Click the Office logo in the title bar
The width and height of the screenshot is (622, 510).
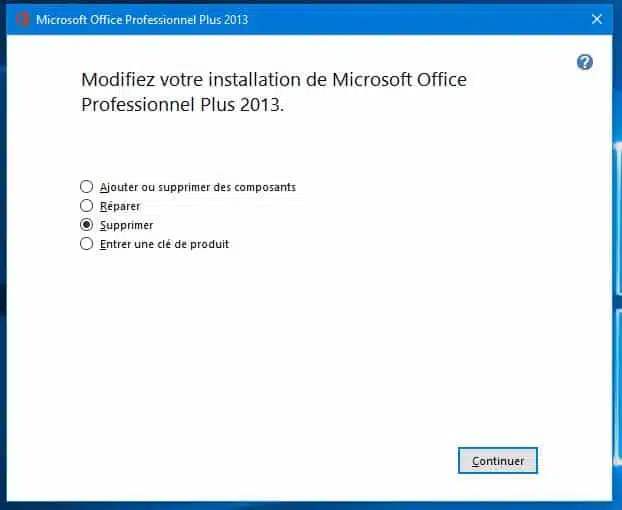tap(23, 19)
